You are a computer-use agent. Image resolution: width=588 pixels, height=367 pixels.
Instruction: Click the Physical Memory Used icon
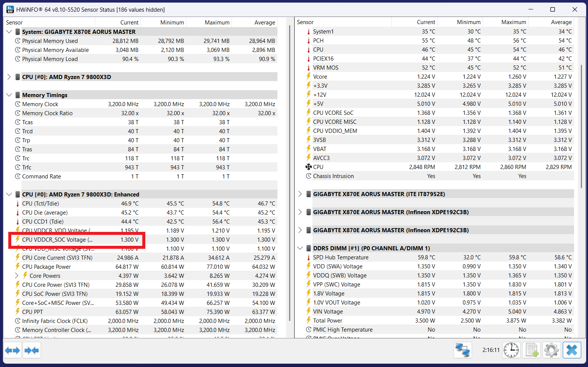18,41
